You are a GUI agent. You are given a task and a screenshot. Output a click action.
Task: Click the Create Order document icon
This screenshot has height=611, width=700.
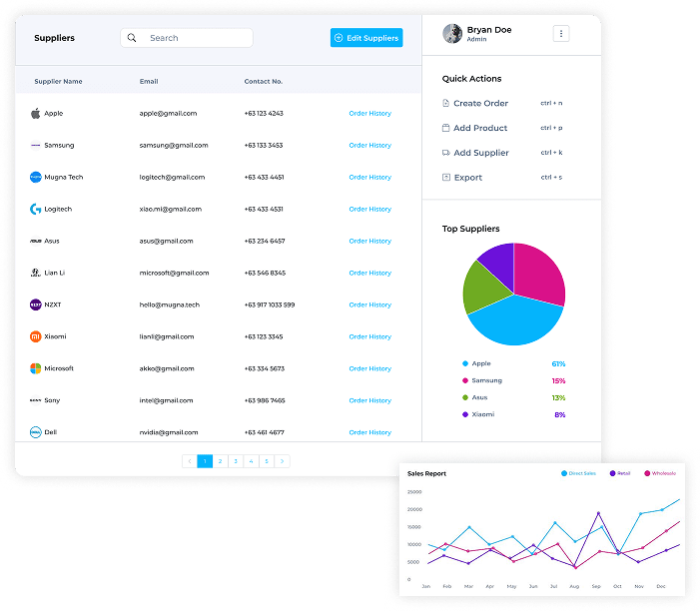pos(445,104)
